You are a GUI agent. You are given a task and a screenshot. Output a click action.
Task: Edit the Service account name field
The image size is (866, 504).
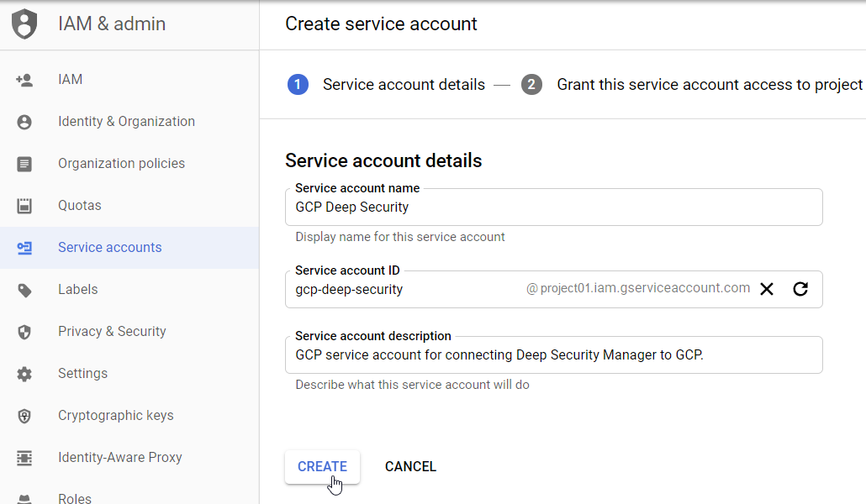click(553, 206)
